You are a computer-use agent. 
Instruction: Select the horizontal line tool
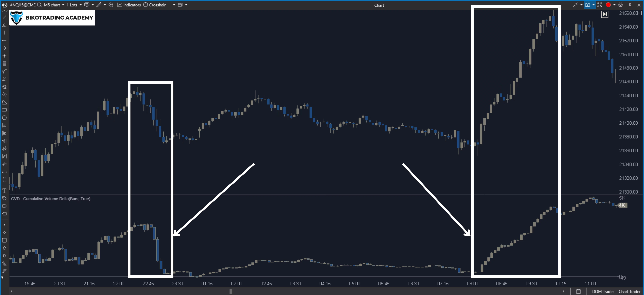[4, 40]
